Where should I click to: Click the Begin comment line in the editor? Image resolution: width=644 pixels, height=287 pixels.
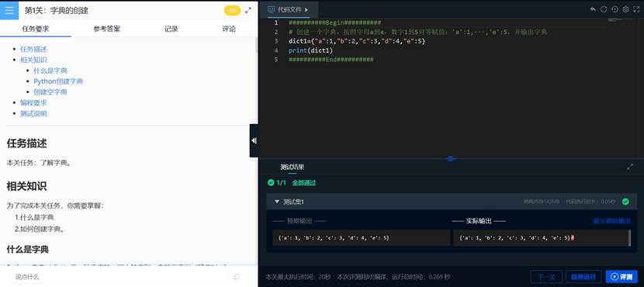[334, 22]
